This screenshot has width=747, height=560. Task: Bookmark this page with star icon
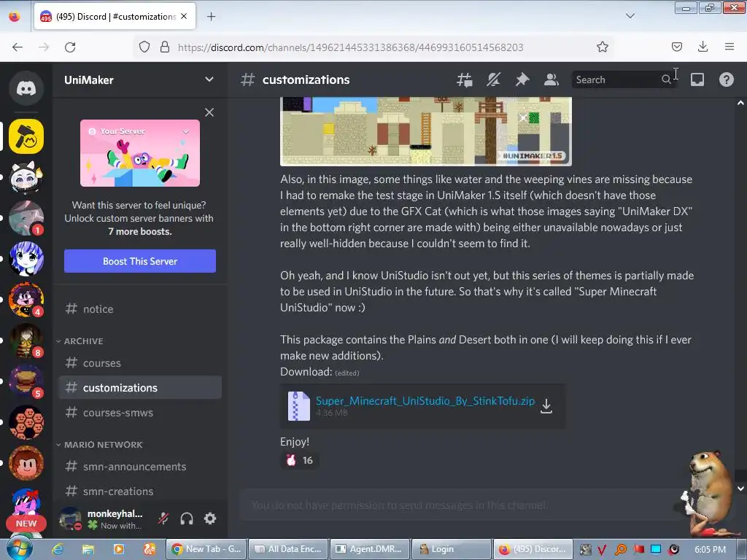(x=602, y=47)
